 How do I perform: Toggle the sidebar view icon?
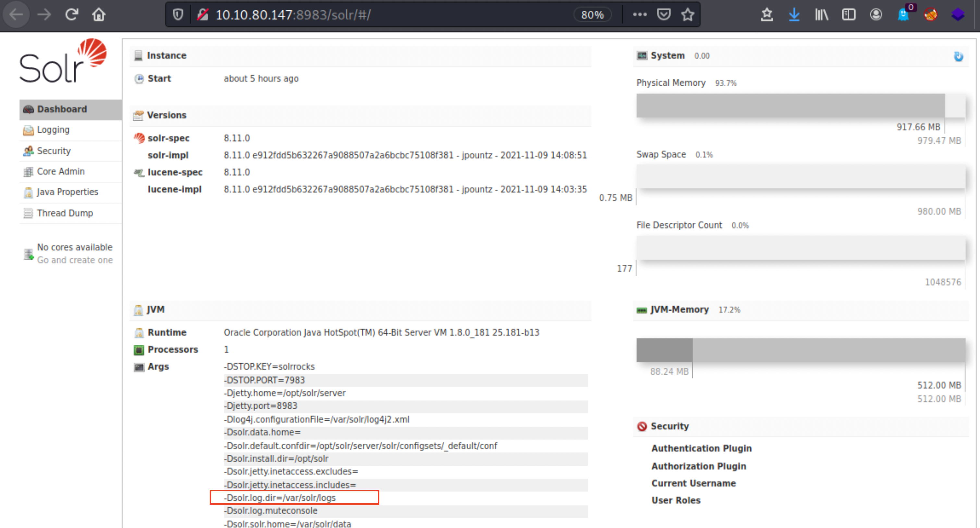[849, 15]
